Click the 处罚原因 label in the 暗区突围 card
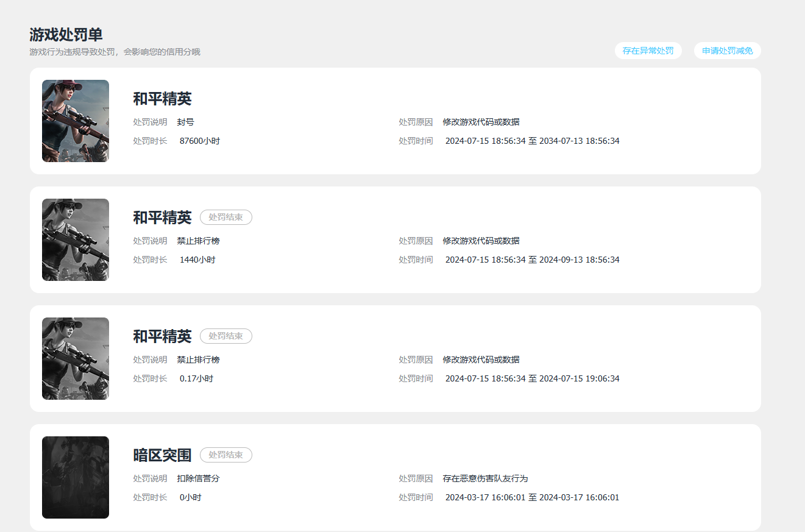805x532 pixels. click(x=416, y=478)
